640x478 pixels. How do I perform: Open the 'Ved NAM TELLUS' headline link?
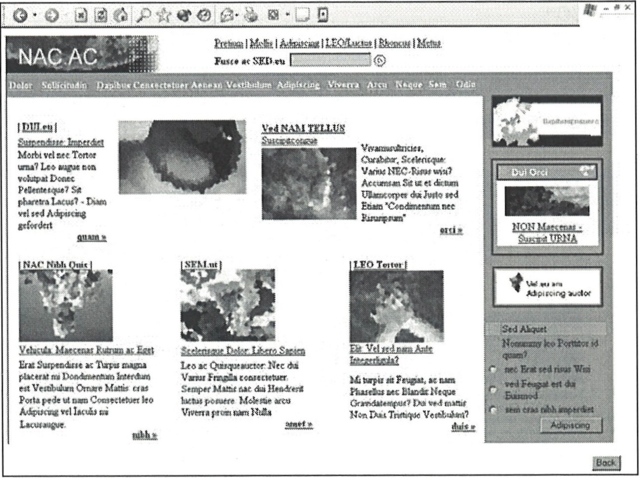coord(303,129)
